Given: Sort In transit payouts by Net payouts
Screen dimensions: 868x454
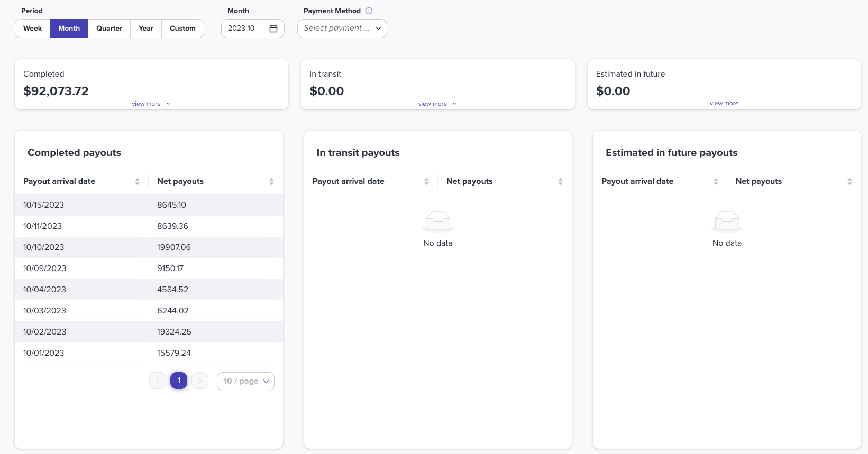Looking at the screenshot, I should click(x=560, y=181).
